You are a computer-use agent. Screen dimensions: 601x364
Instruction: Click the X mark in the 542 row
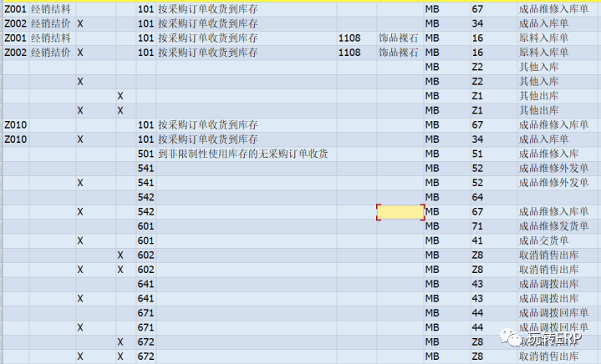click(x=79, y=212)
